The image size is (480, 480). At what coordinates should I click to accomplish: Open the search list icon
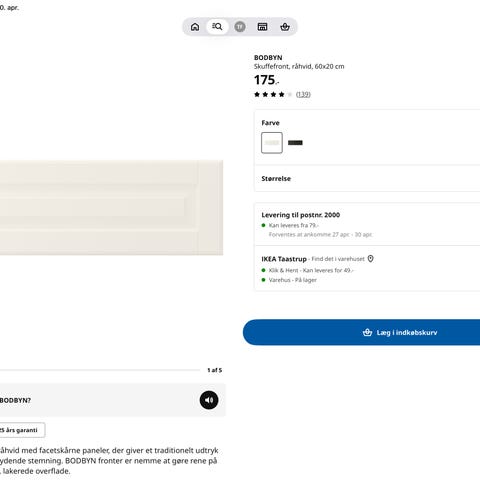point(217,27)
